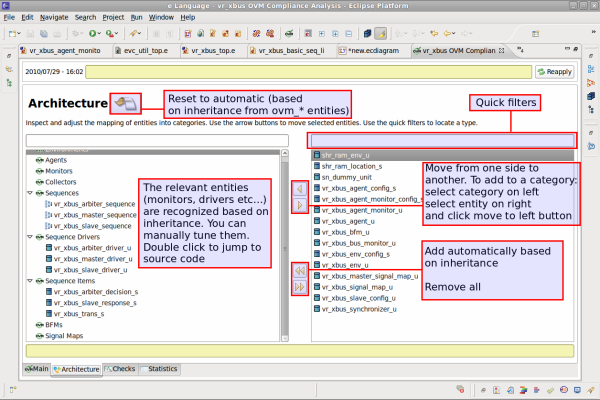Open the Navigate menu
The height and width of the screenshot is (400, 600).
point(54,17)
